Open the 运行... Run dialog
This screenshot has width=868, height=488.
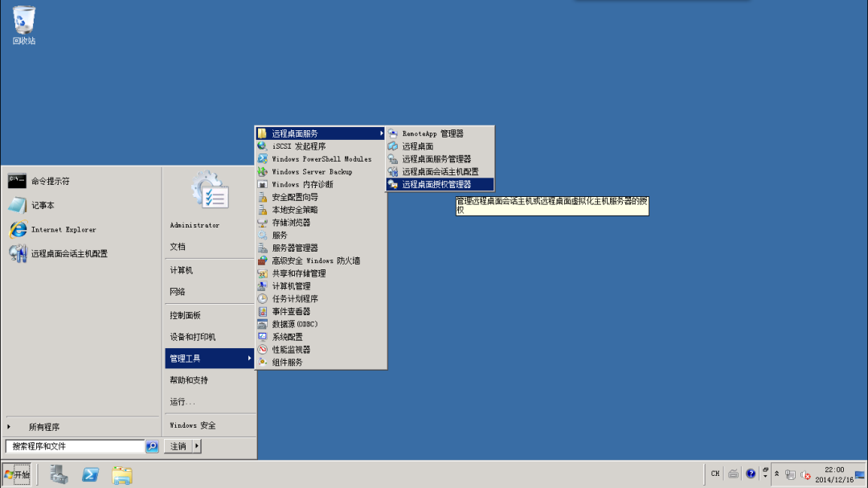coord(209,402)
